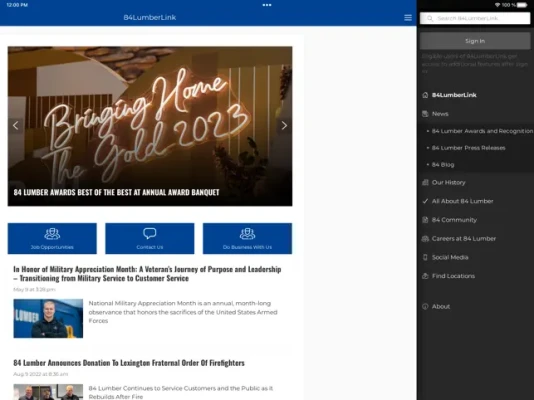Click the Careers at 84 Lumber icon
534x400 pixels.
tap(425, 239)
